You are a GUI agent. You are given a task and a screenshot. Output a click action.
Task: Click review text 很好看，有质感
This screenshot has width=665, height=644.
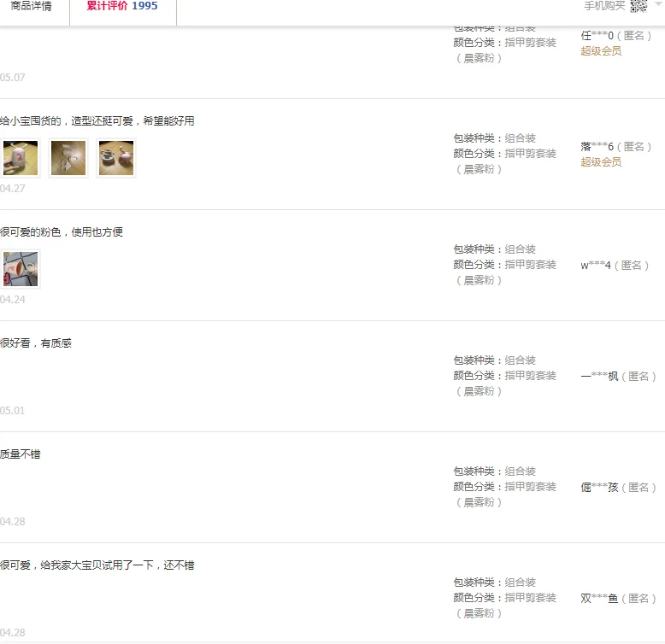click(36, 343)
